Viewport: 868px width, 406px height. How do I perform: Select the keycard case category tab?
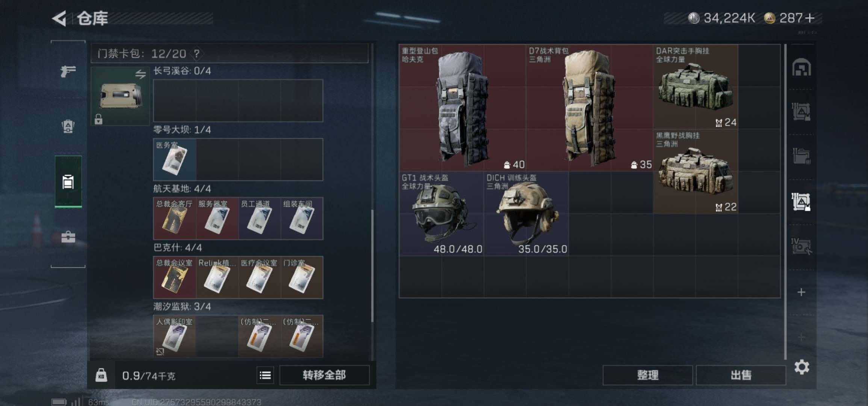point(68,182)
